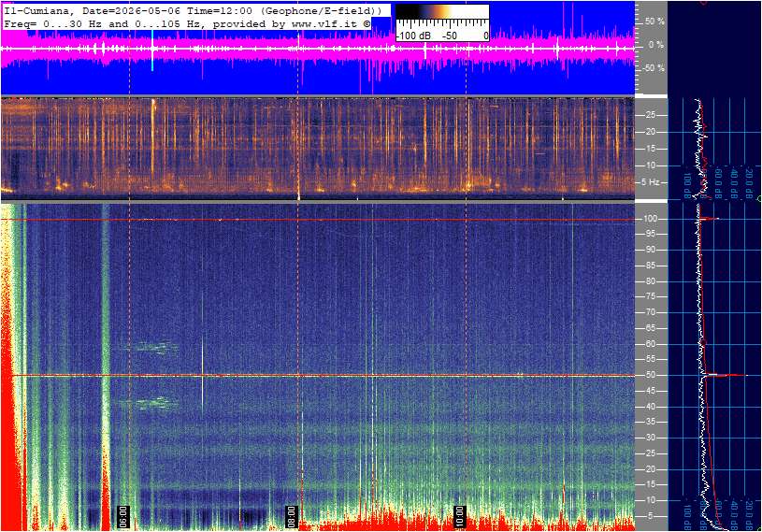This screenshot has height=532, width=762.
Task: Click the 06:00 time marker label
Action: tap(123, 516)
